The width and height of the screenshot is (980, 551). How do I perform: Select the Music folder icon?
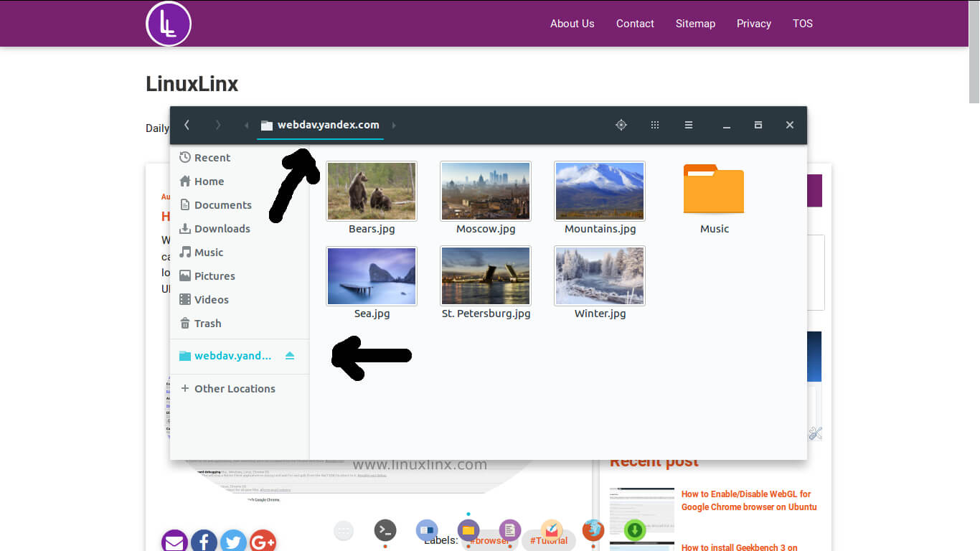(714, 189)
